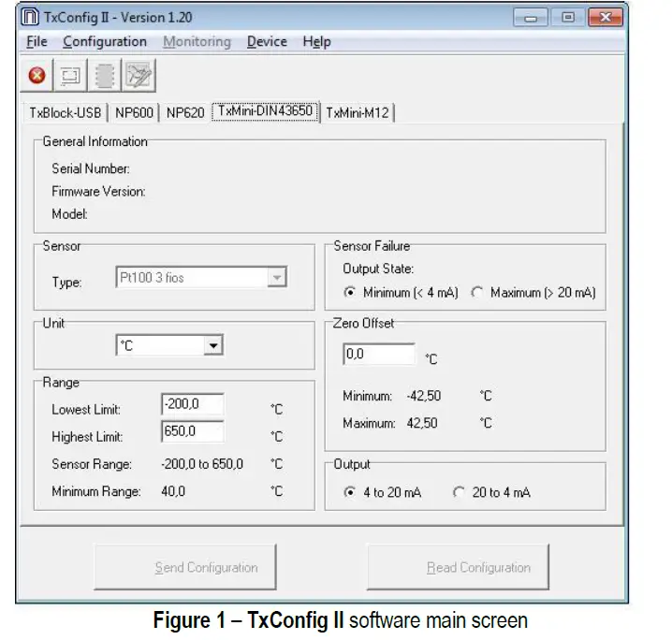Switch to the NP620 tab

point(185,112)
